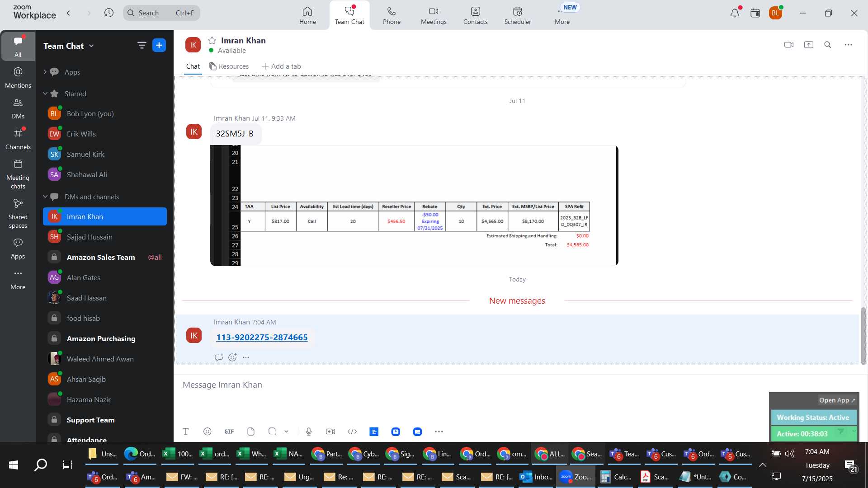Reply to the 113-9202275-2874665 message
Image resolution: width=868 pixels, height=488 pixels.
pyautogui.click(x=219, y=357)
